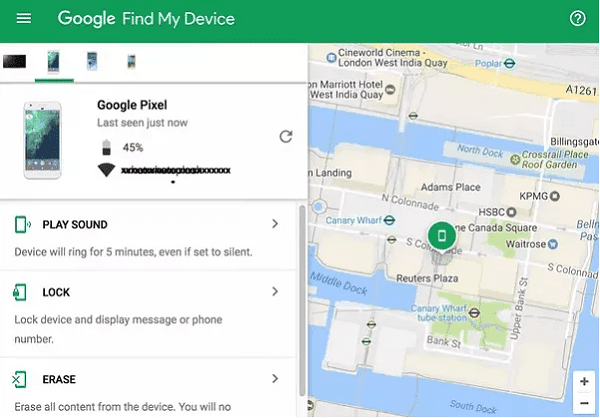Expand the Lock option chevron
The image size is (600, 418).
click(x=275, y=292)
